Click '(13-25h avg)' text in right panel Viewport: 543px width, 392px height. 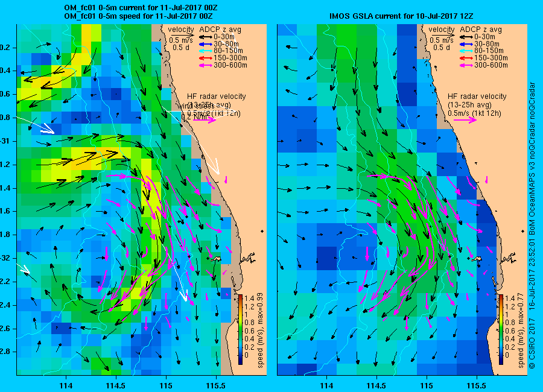pyautogui.click(x=469, y=105)
